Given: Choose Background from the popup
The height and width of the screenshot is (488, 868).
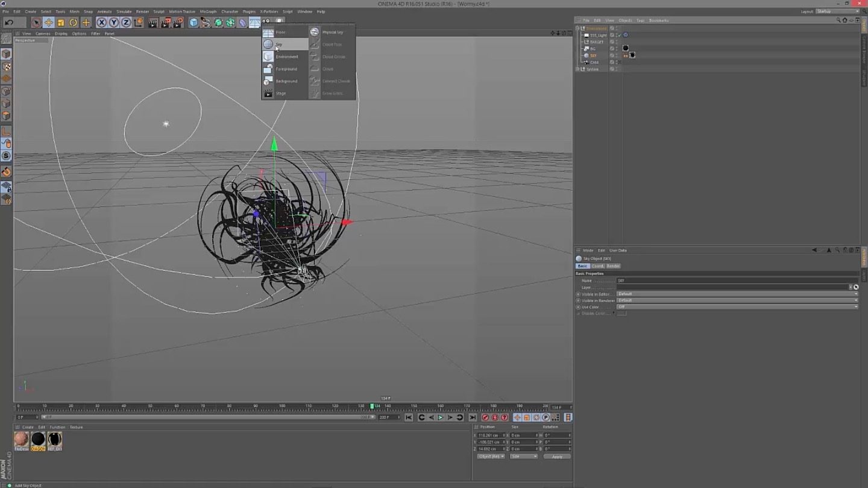Looking at the screenshot, I should [285, 81].
